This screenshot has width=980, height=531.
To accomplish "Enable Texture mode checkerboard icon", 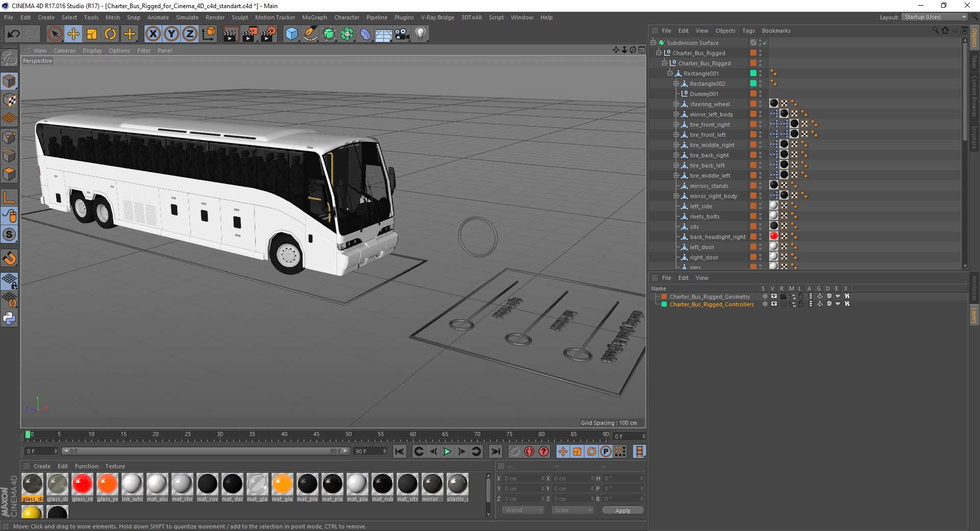I will pos(9,100).
